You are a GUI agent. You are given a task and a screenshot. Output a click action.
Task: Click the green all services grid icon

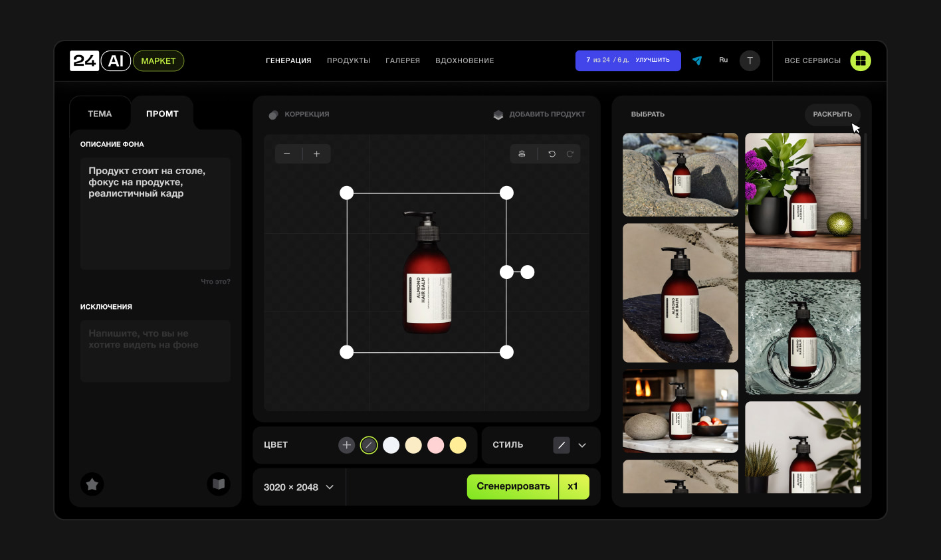coord(861,60)
